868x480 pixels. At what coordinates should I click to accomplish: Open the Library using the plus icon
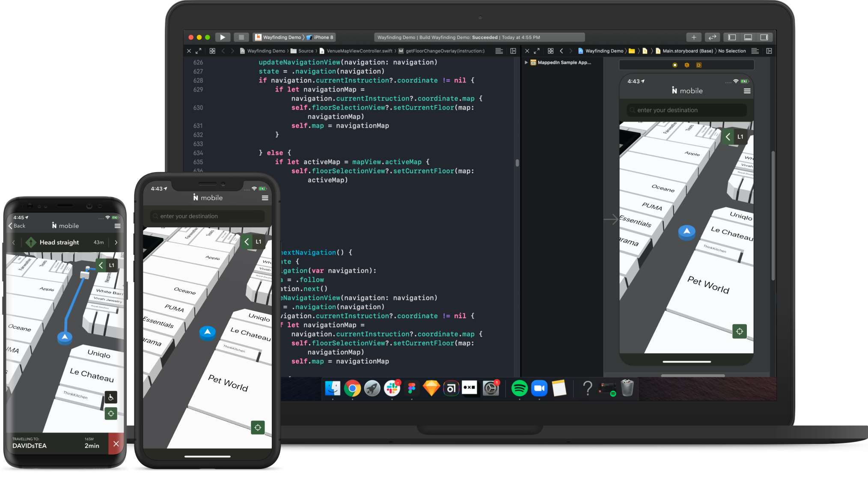click(x=693, y=37)
